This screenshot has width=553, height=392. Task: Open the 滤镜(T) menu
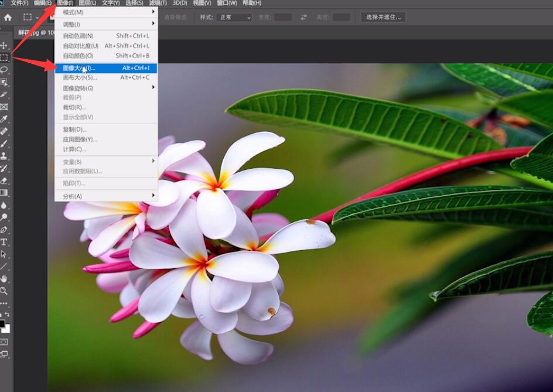click(158, 3)
